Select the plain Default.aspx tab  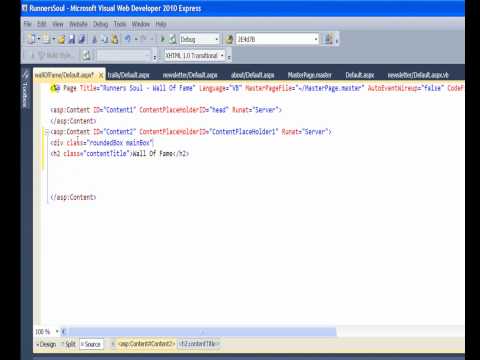[x=360, y=75]
